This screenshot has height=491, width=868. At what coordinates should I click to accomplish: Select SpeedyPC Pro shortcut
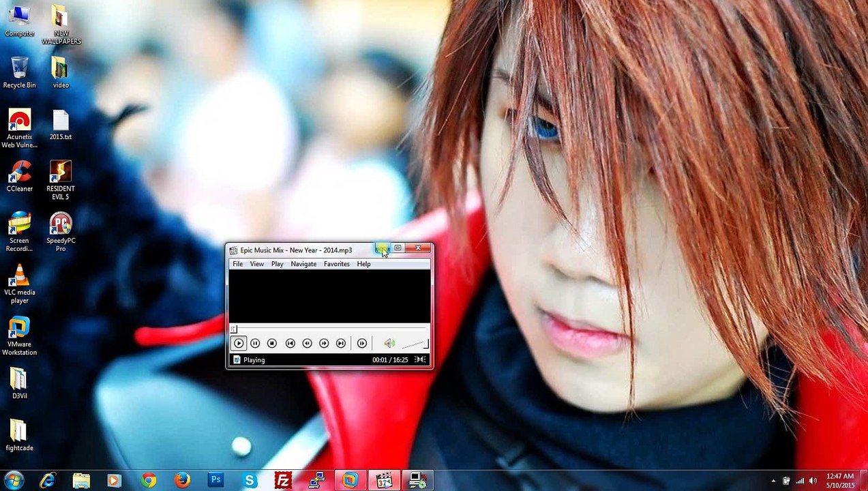pos(61,233)
